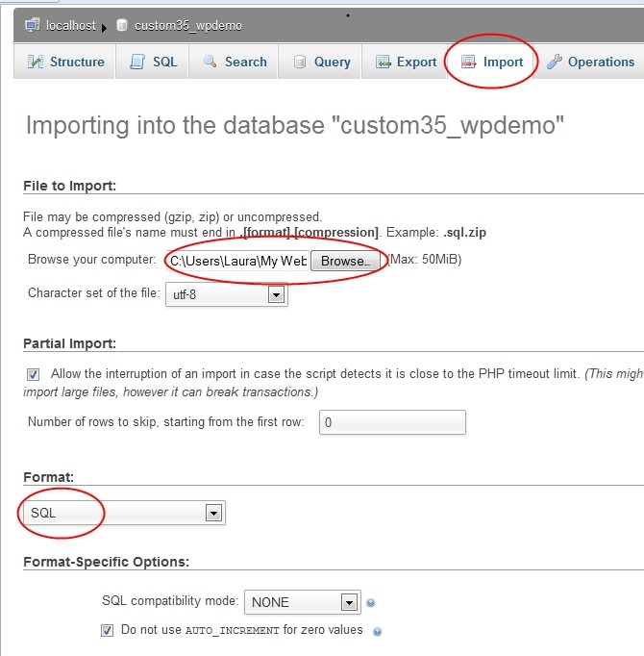Click the number of rows to skip field
The height and width of the screenshot is (656, 644).
392,422
